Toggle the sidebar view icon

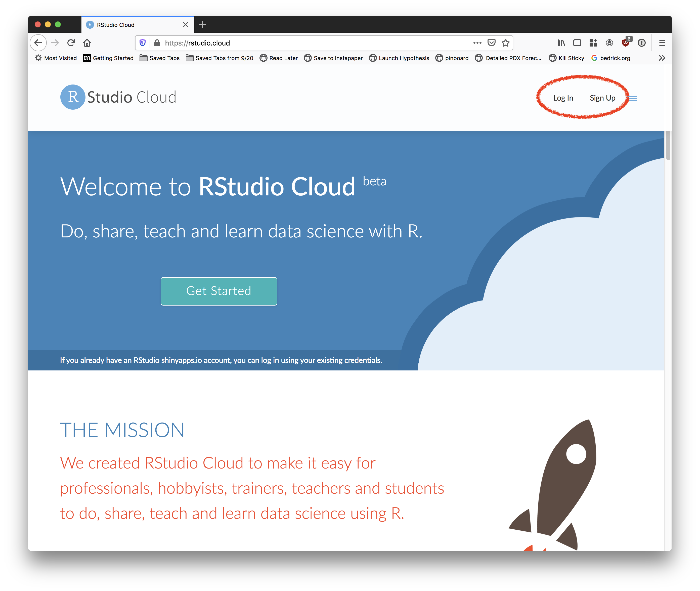coord(577,43)
